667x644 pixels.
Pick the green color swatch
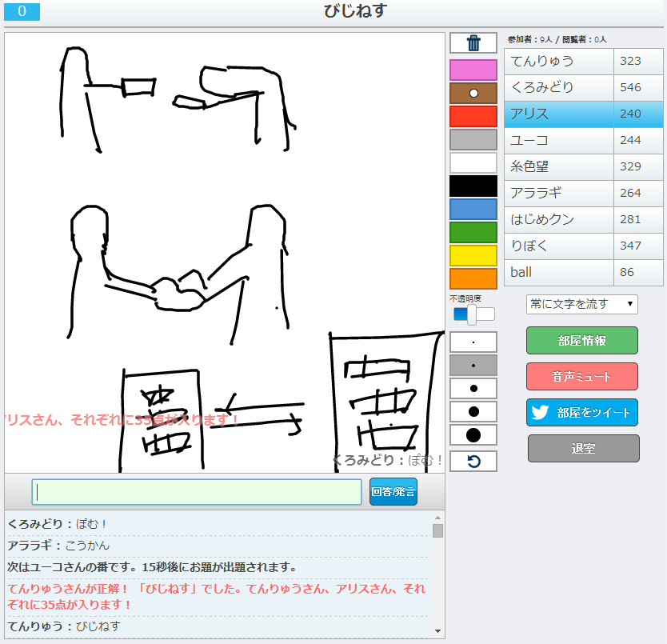pyautogui.click(x=473, y=233)
